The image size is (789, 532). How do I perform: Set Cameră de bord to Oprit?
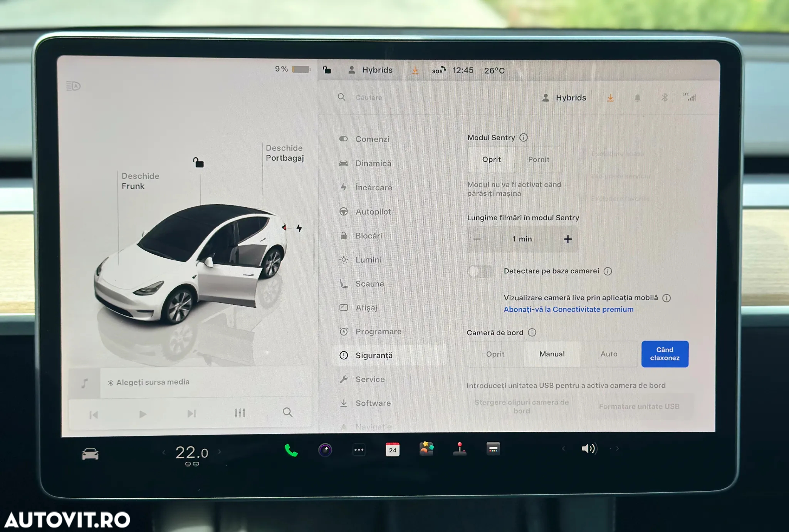click(x=495, y=354)
